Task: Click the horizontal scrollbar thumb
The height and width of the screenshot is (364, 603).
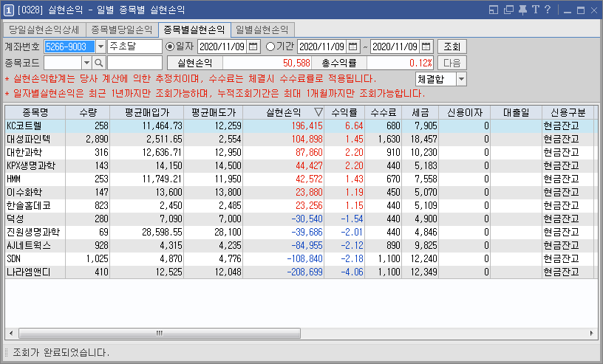Action: click(x=160, y=333)
